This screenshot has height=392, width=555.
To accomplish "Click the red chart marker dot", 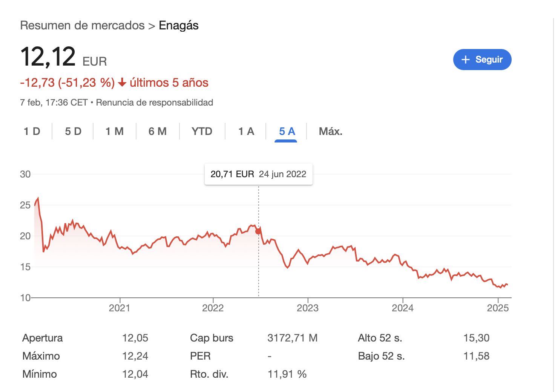I will 258,231.
